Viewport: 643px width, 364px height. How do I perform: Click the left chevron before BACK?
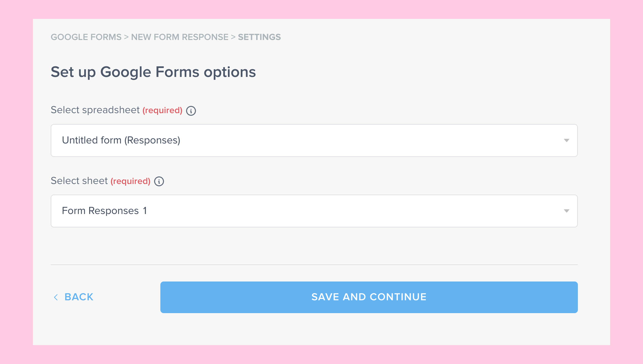tap(56, 297)
